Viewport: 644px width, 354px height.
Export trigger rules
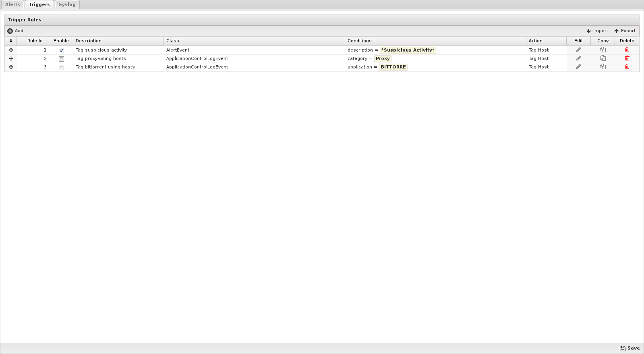625,31
